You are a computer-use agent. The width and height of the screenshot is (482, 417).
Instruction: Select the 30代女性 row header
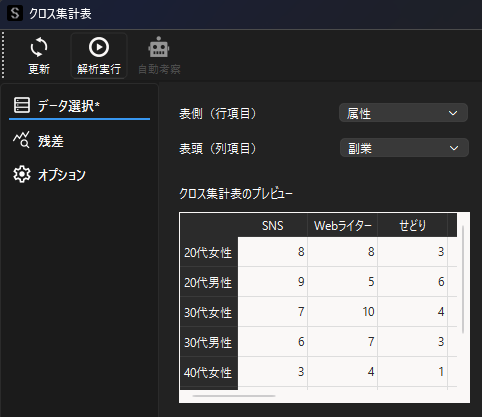209,312
